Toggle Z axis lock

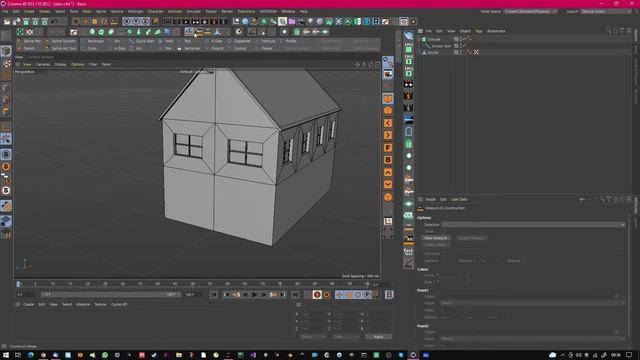click(145, 21)
